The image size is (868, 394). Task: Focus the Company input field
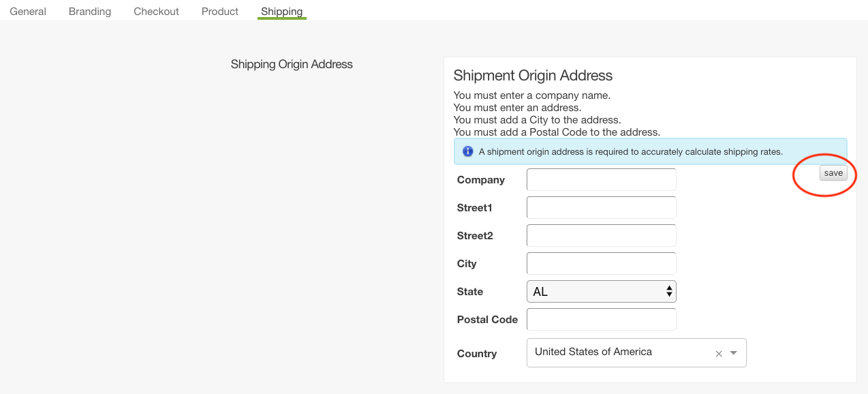point(601,180)
